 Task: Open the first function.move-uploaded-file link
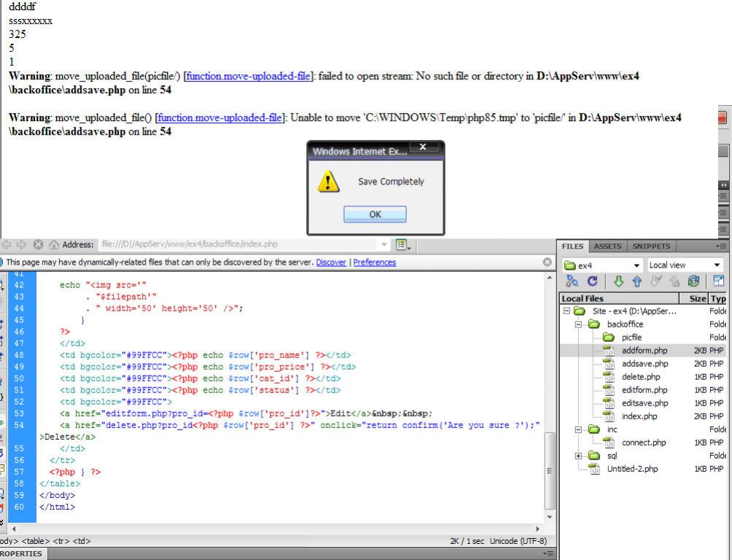coord(249,76)
